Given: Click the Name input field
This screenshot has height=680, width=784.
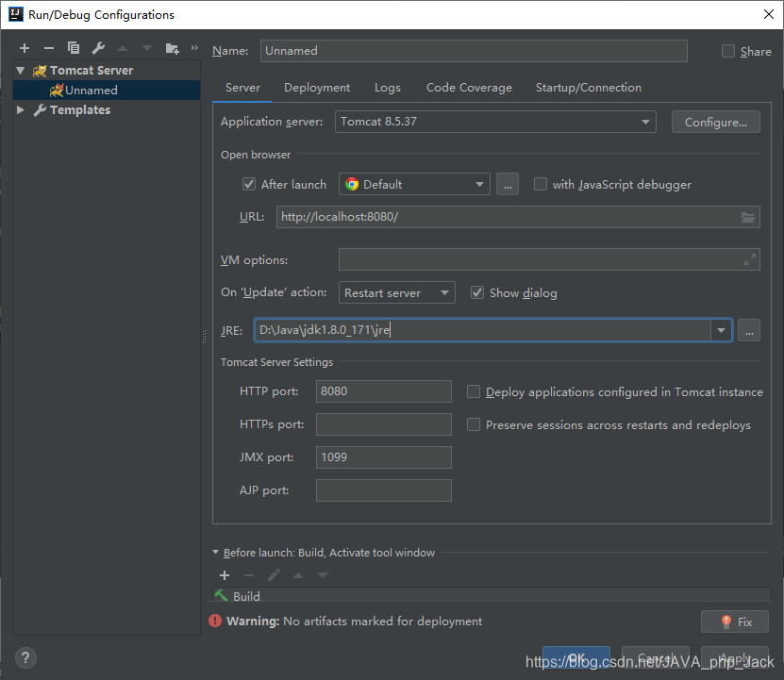Looking at the screenshot, I should click(x=474, y=51).
